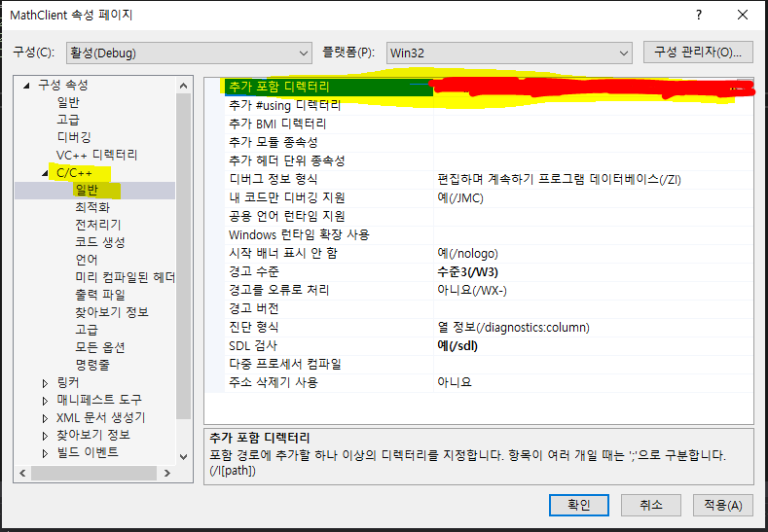Select the 링커 tree item

click(x=68, y=383)
